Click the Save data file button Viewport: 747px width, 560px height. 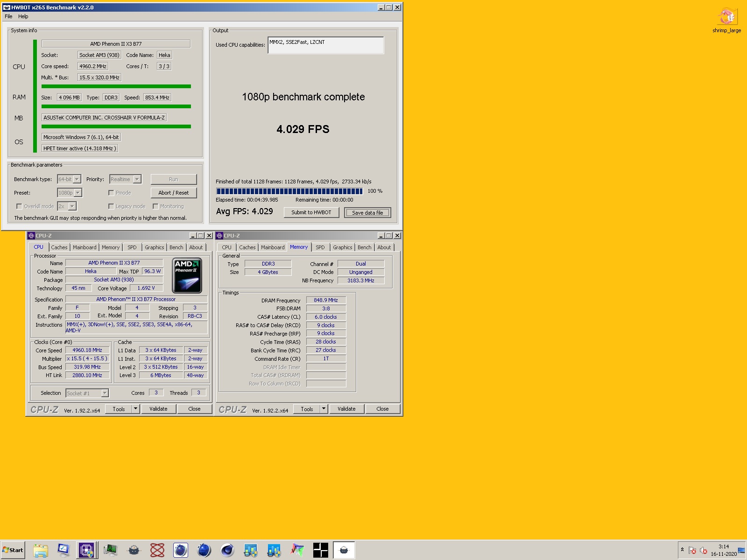367,212
